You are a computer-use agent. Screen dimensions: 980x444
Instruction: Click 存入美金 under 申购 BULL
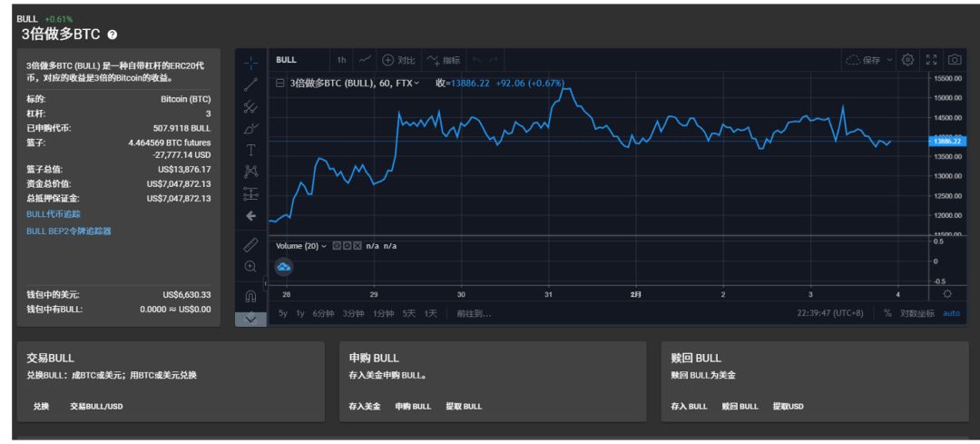coord(365,407)
